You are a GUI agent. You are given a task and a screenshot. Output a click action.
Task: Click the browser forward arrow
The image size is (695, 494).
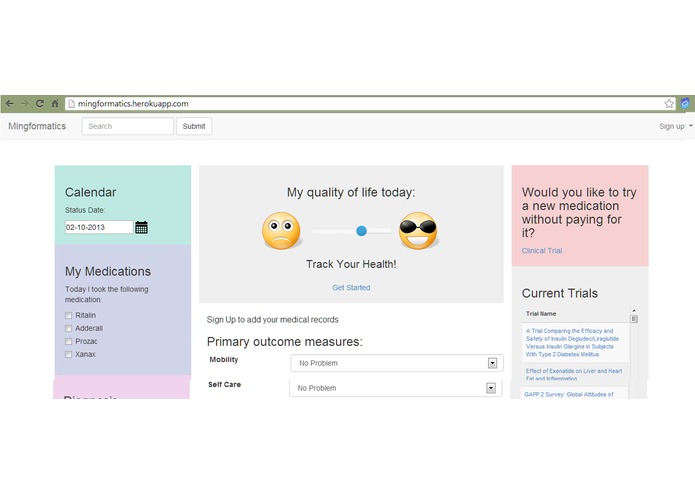pos(25,104)
